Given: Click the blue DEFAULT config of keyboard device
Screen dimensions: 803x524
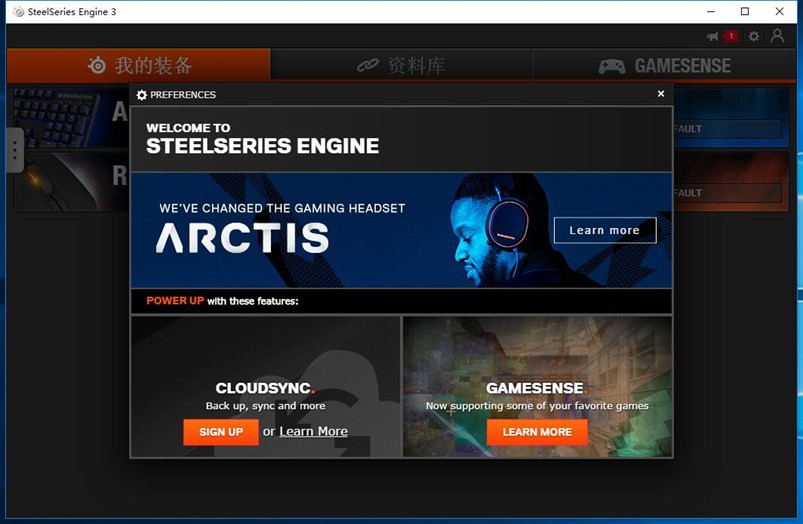Looking at the screenshot, I should [x=727, y=129].
